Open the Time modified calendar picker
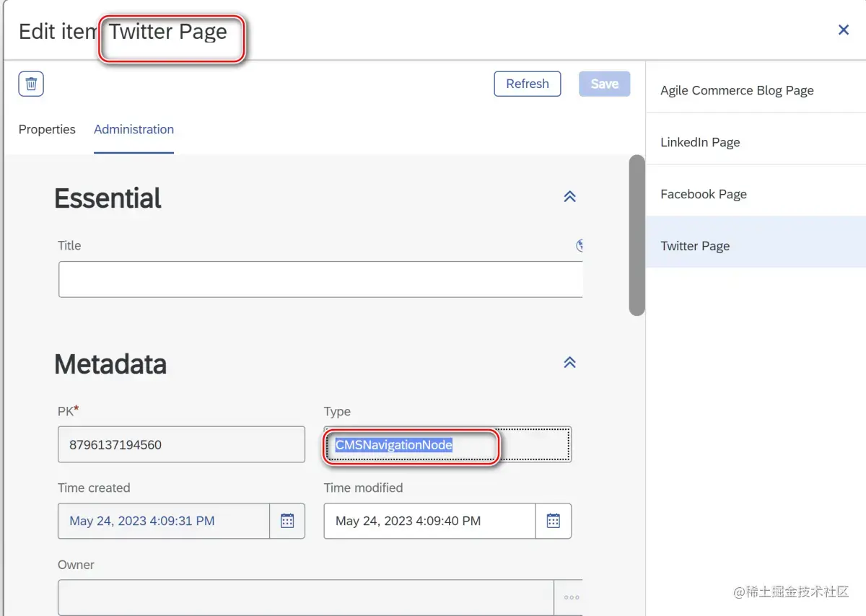866x616 pixels. click(x=554, y=521)
